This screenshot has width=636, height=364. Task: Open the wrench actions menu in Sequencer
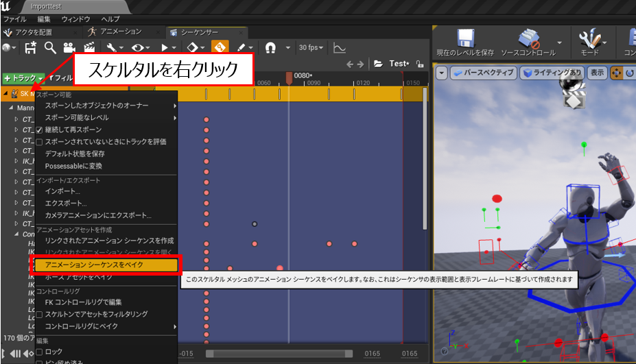115,48
